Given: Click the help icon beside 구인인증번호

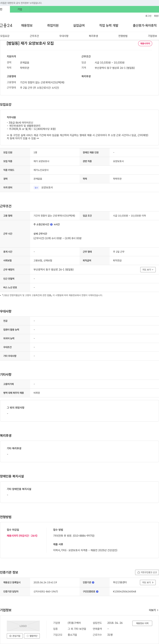Looking at the screenshot, I should 97,592.
